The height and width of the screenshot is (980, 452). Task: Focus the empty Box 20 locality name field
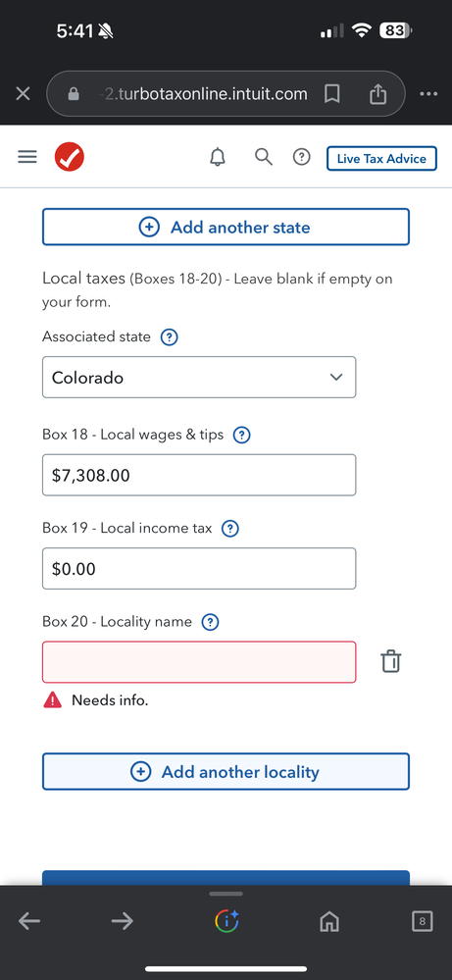pyautogui.click(x=199, y=662)
